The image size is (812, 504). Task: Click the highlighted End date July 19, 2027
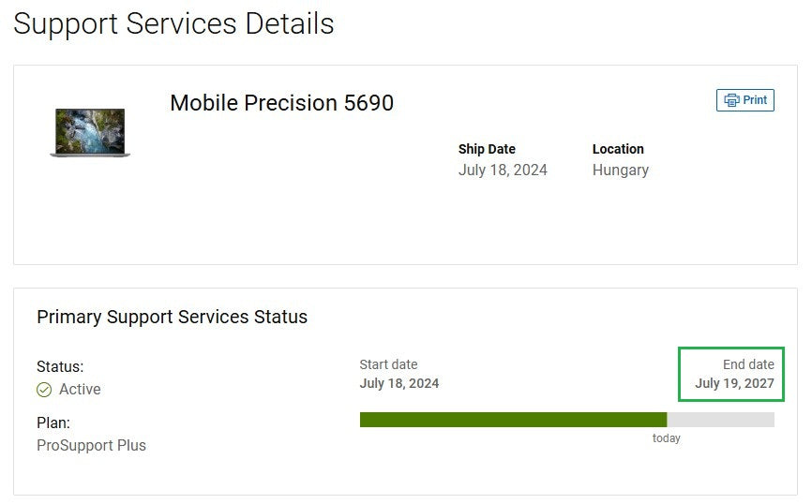[x=731, y=374]
